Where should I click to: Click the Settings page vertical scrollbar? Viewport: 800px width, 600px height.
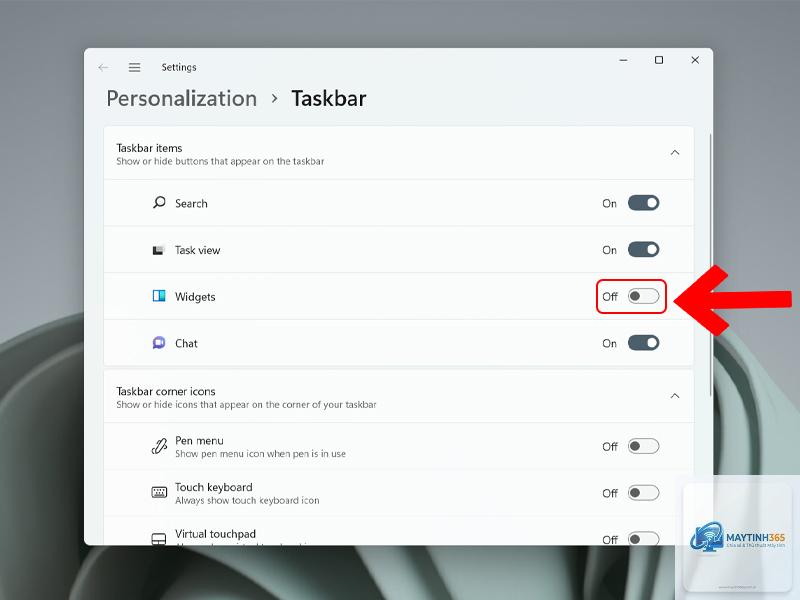tap(710, 264)
